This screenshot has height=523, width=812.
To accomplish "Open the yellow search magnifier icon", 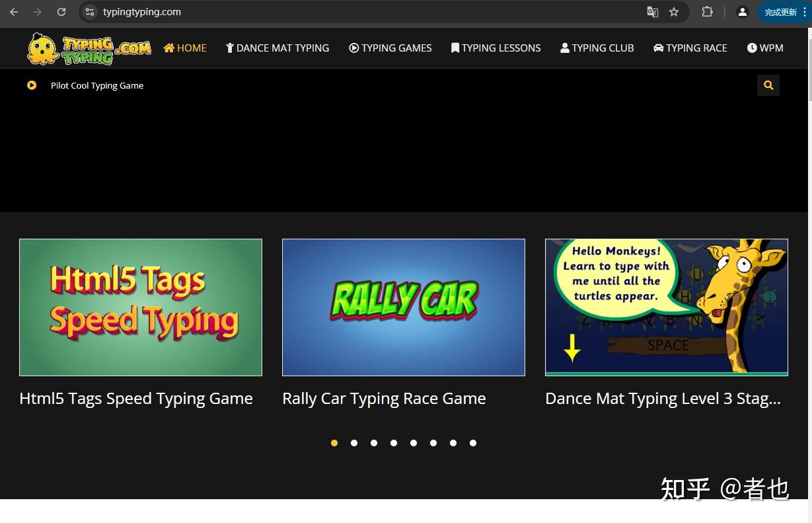I will 768,85.
